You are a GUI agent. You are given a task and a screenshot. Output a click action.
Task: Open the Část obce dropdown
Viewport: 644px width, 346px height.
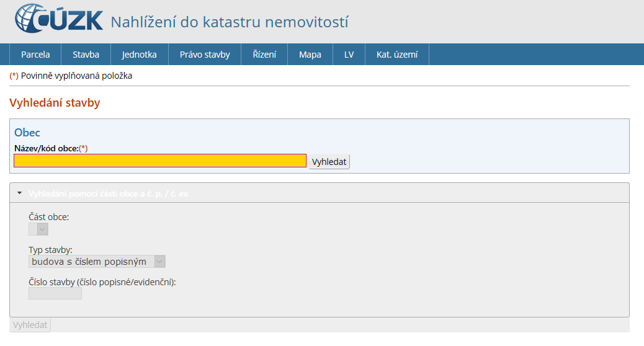[x=38, y=229]
